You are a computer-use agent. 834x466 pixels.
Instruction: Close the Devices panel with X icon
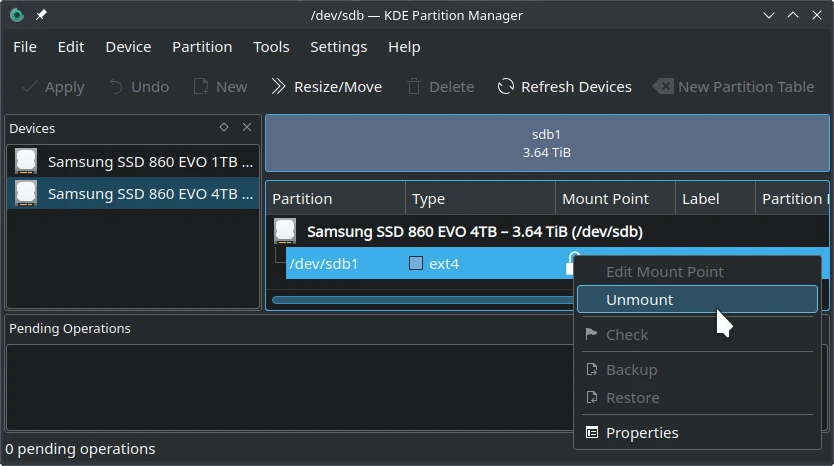click(247, 128)
